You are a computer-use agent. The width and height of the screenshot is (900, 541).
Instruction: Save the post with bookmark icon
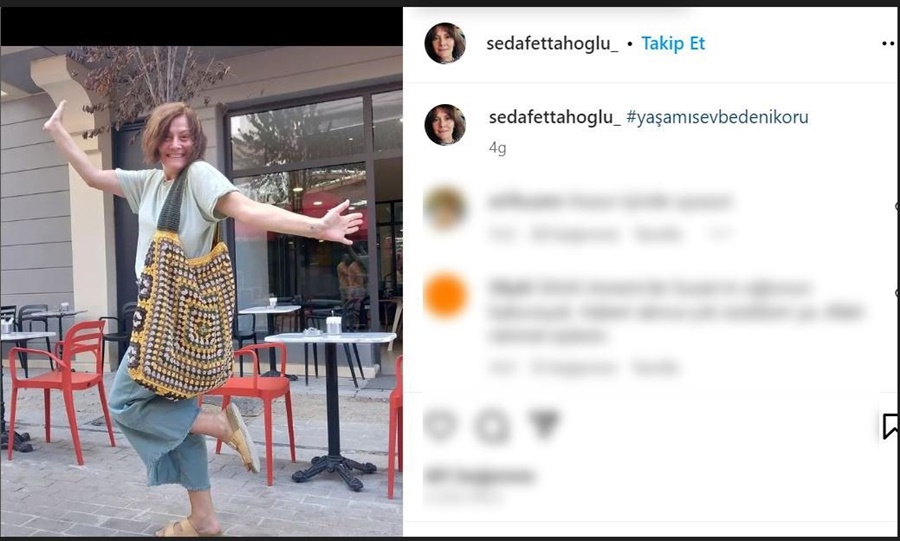tap(890, 426)
